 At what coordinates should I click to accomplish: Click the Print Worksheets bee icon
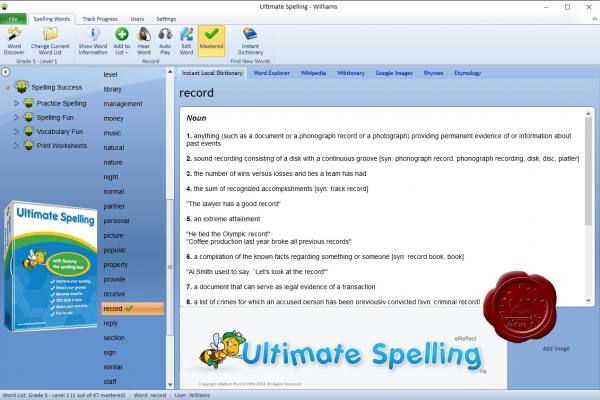pos(29,145)
